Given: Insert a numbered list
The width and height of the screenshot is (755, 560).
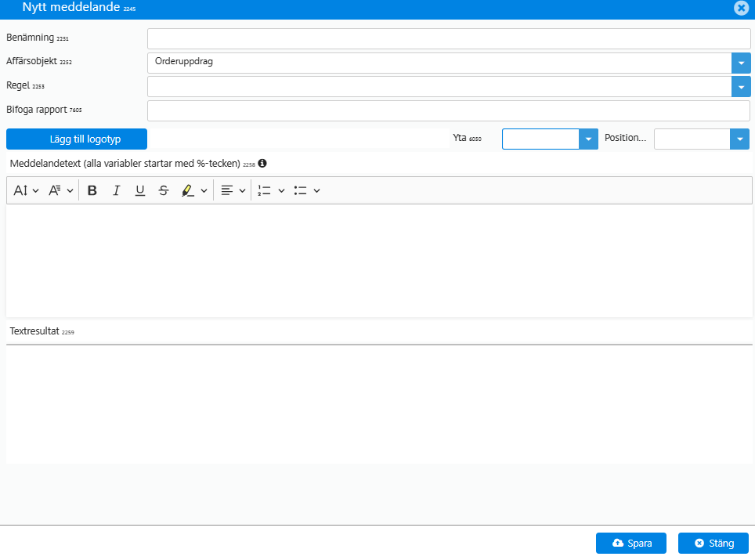Looking at the screenshot, I should [x=264, y=190].
